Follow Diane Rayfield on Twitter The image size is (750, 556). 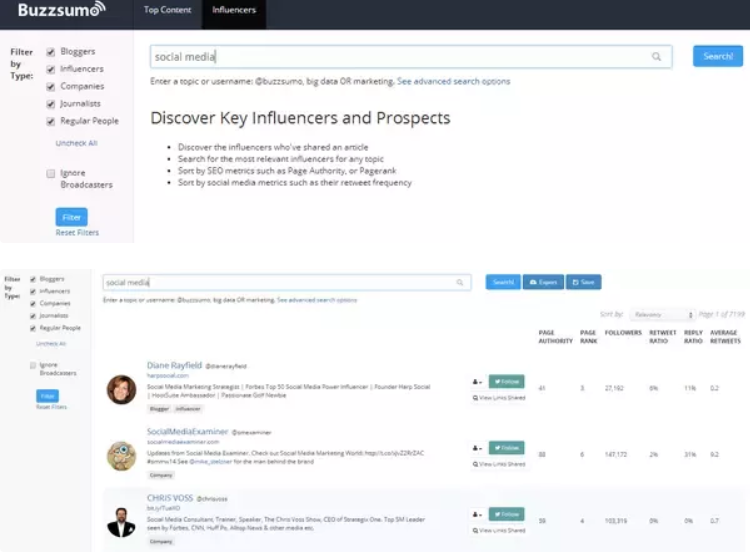point(507,381)
